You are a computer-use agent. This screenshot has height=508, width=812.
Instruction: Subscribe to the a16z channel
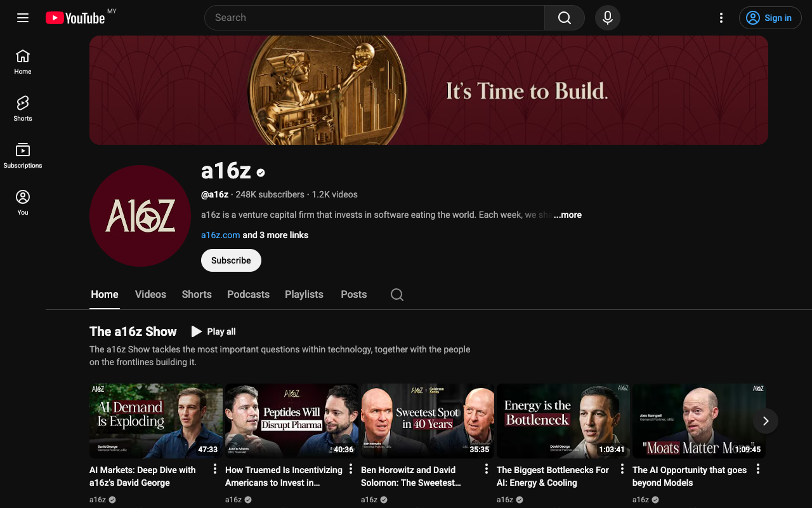pos(231,260)
